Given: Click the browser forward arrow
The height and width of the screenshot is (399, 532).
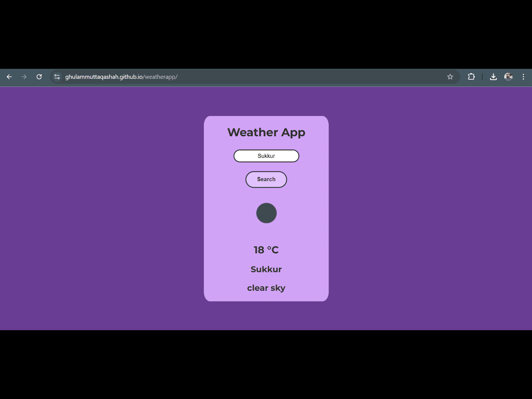Looking at the screenshot, I should [24, 77].
